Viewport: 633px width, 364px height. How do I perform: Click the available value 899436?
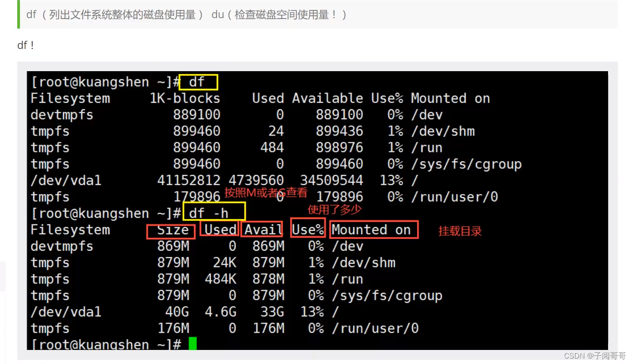pos(339,131)
